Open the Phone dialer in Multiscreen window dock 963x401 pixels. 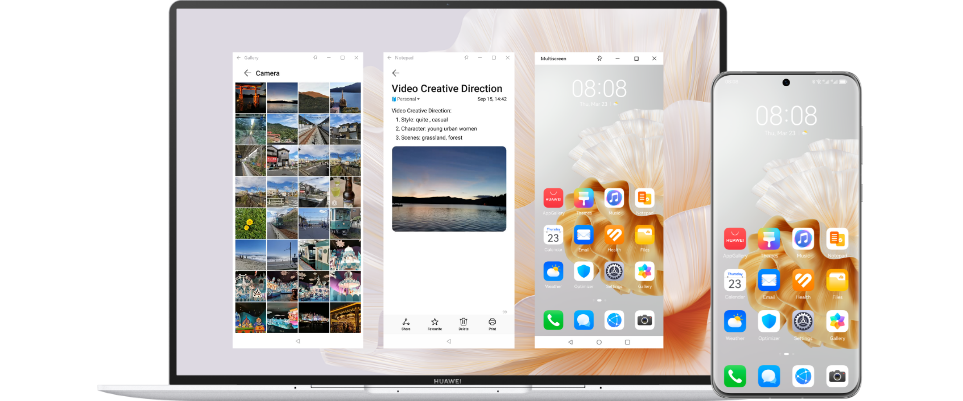coord(553,319)
